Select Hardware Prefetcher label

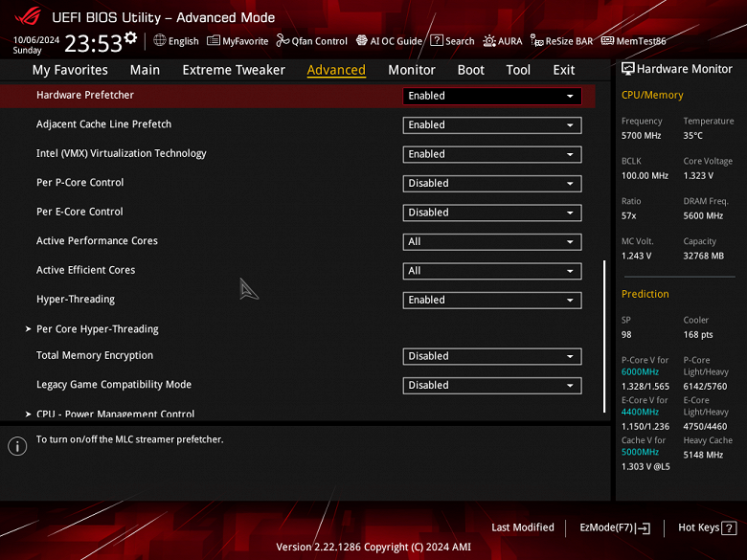[x=85, y=95]
